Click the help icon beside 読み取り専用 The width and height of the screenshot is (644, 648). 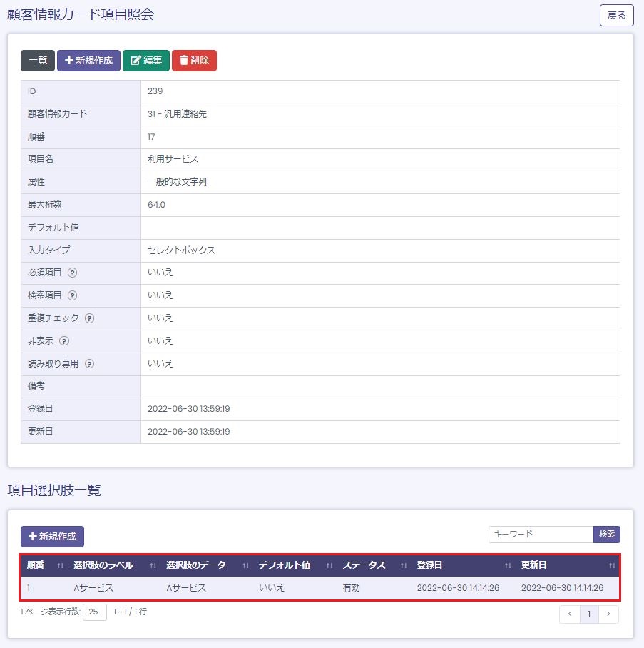[x=89, y=364]
